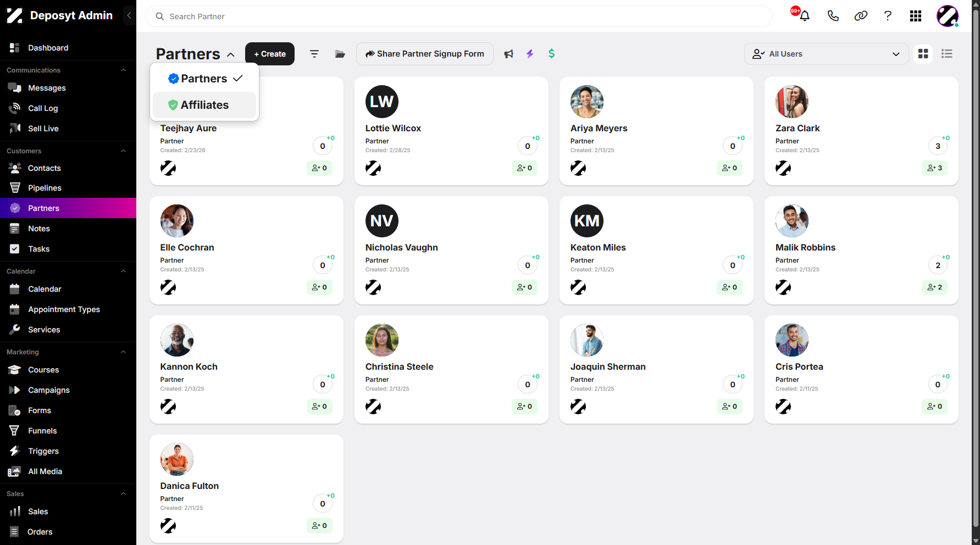Click Share Partner Signup Form
The image size is (980, 545).
[425, 54]
